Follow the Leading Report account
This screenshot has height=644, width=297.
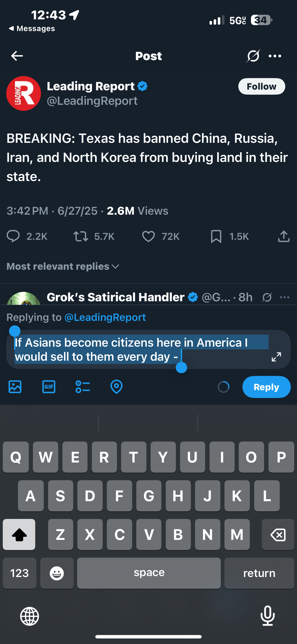pyautogui.click(x=262, y=87)
